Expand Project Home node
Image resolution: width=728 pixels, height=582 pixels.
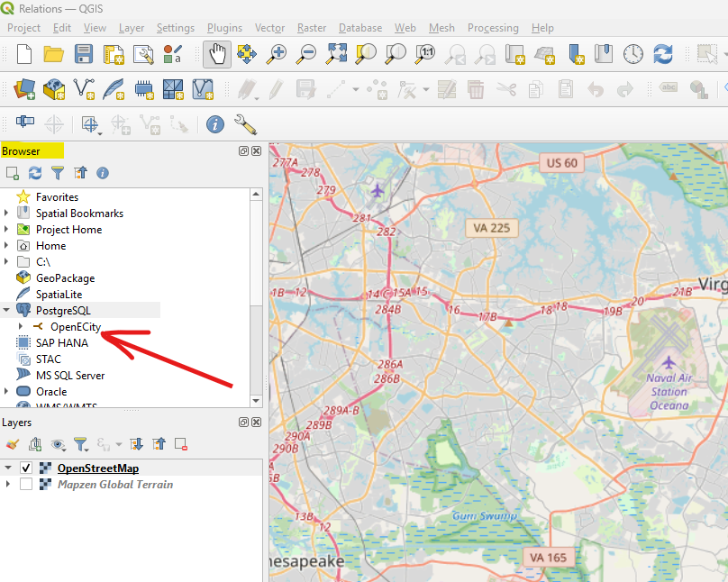pos(6,229)
